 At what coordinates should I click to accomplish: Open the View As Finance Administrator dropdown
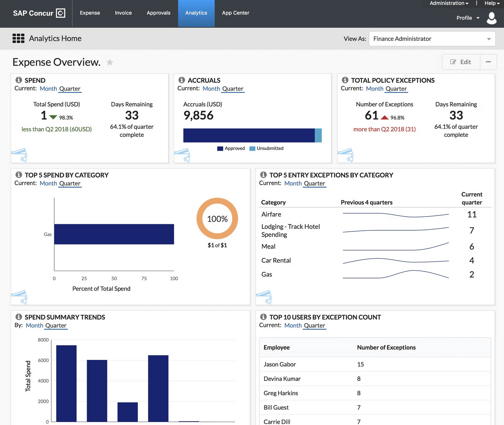[x=432, y=39]
